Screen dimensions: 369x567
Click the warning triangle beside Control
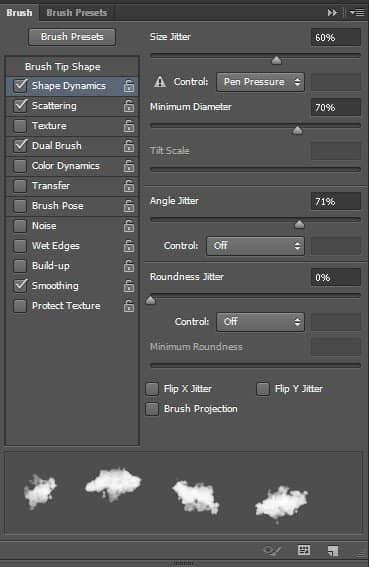click(x=160, y=82)
